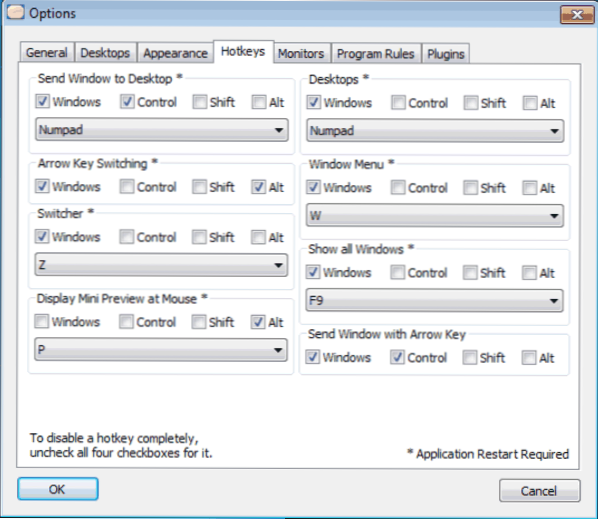Open the Switcher key dropdown showing Z
This screenshot has width=598, height=519.
point(161,264)
